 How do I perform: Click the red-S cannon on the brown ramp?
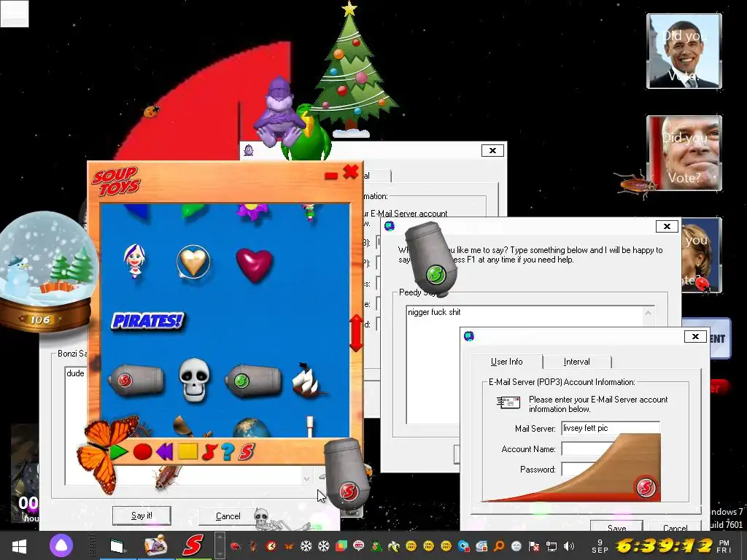tap(646, 486)
